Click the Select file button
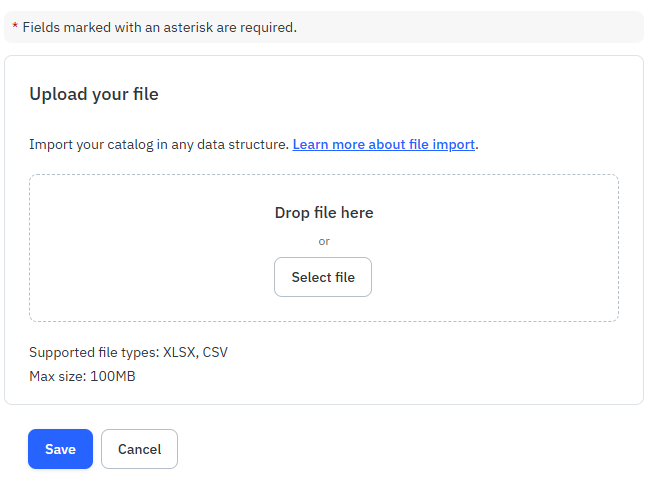Screen dimensions: 654x478 coord(322,277)
